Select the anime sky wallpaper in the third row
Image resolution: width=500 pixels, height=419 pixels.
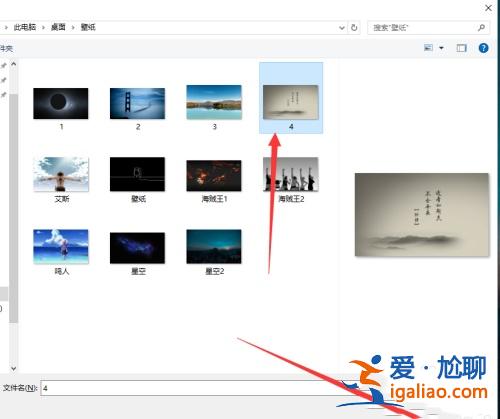(61, 247)
